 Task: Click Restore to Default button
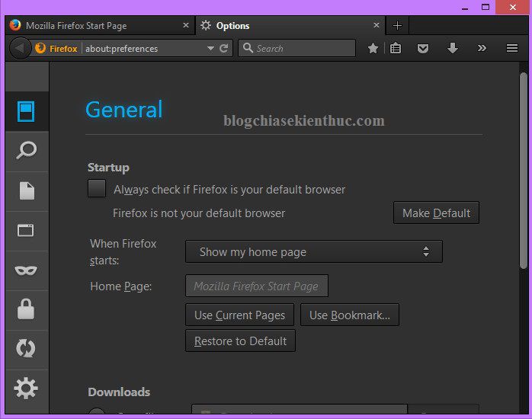point(240,341)
